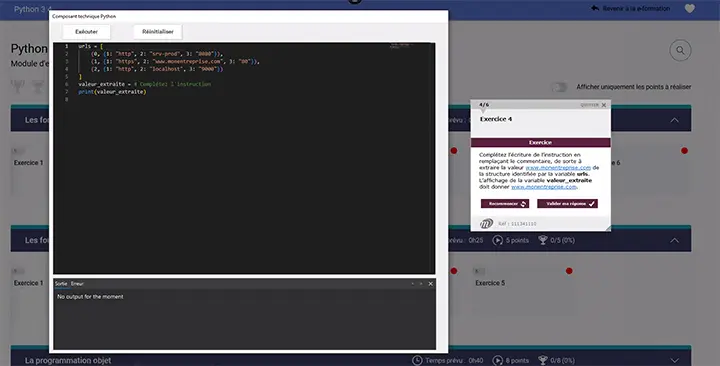Viewport: 720px width, 366px height.
Task: Click the Exécuter button
Action: click(x=86, y=32)
